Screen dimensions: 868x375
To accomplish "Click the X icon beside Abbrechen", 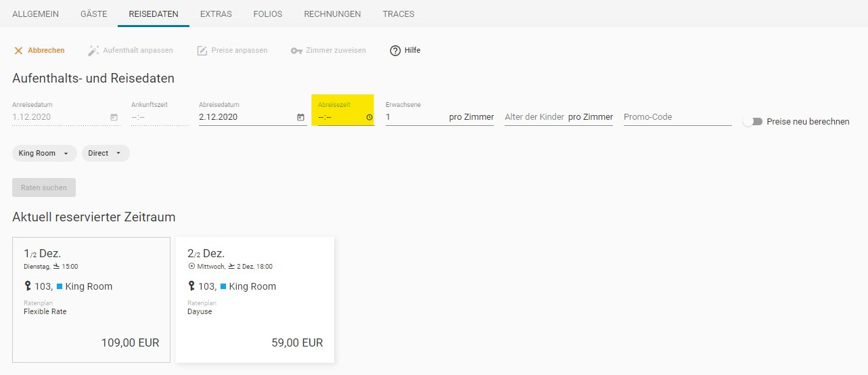I will [x=18, y=51].
